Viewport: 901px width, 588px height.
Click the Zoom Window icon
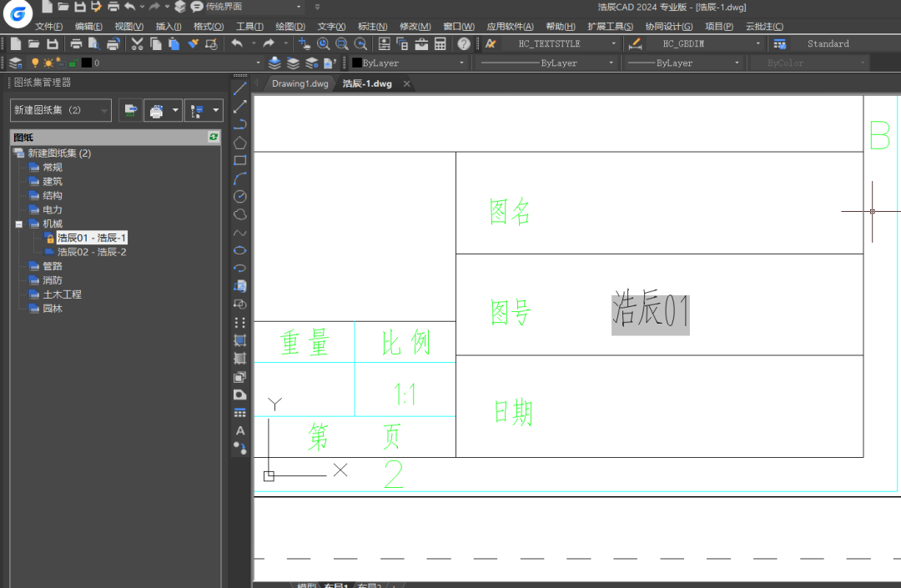click(x=342, y=43)
